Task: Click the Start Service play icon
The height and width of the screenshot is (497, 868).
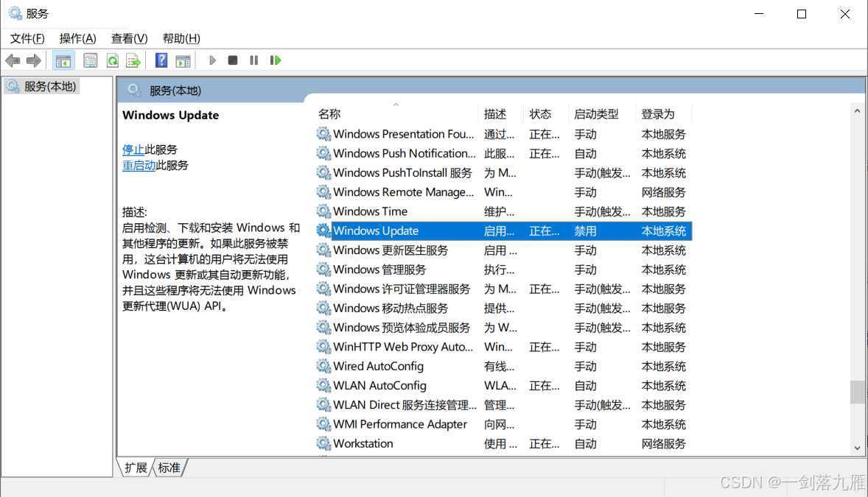Action: [x=212, y=60]
